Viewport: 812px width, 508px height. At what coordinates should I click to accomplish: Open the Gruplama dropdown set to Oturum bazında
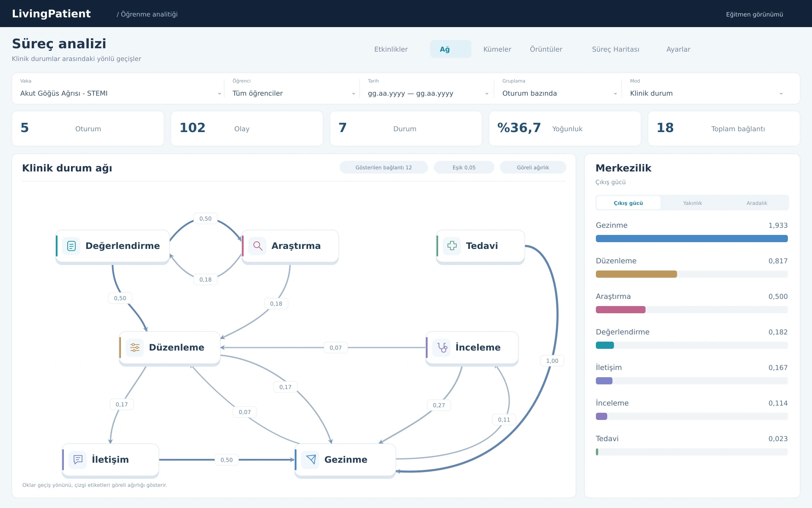tap(560, 93)
